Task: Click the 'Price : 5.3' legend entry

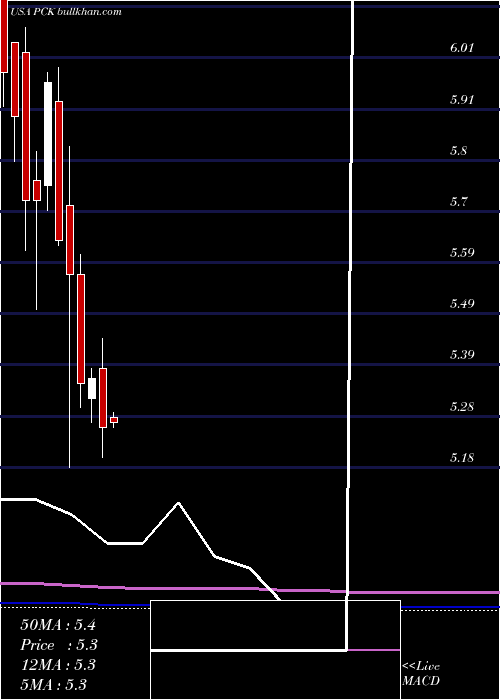Action: tap(59, 645)
